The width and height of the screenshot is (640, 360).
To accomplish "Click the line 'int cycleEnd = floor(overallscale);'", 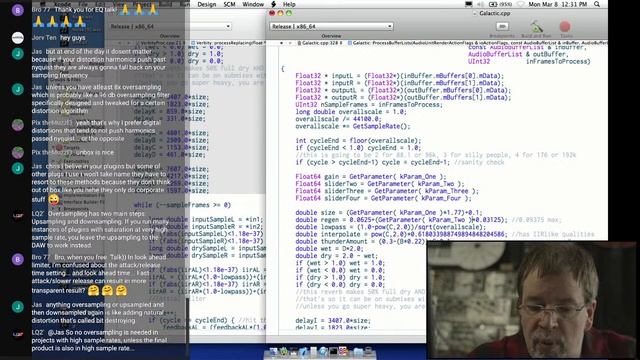I will click(358, 141).
